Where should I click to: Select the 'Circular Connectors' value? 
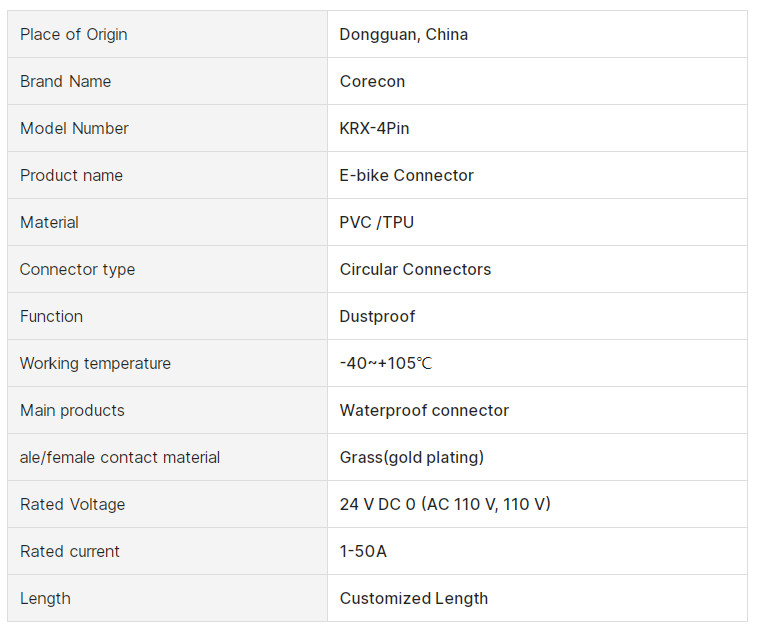415,269
